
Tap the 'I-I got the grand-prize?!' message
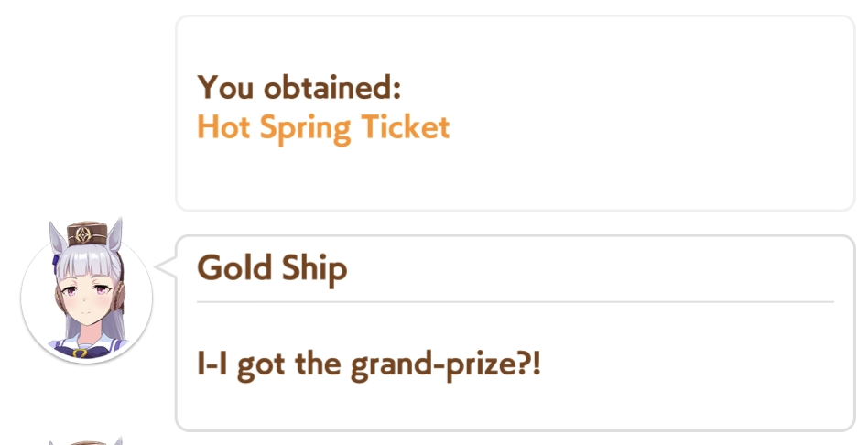(369, 365)
